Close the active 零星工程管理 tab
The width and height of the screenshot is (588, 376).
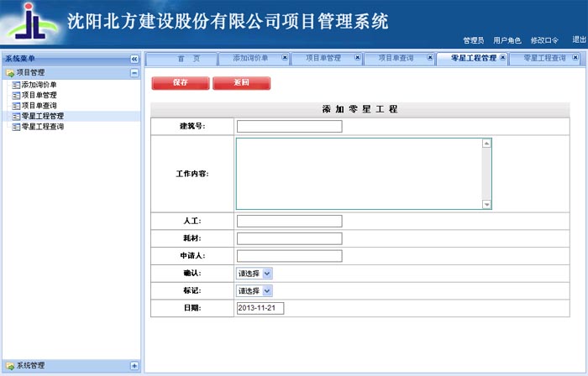pyautogui.click(x=503, y=58)
